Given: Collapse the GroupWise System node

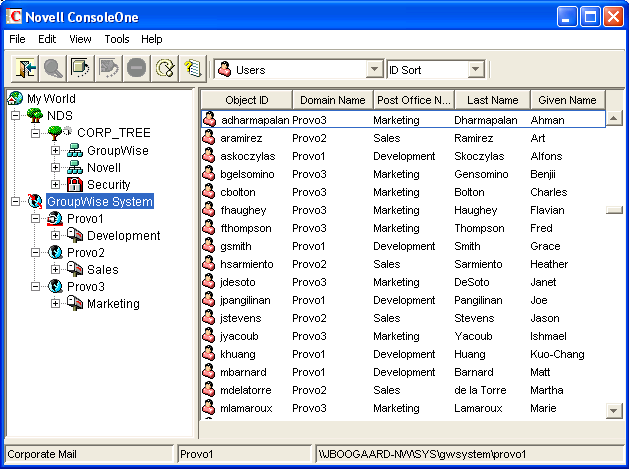Looking at the screenshot, I should click(x=15, y=201).
